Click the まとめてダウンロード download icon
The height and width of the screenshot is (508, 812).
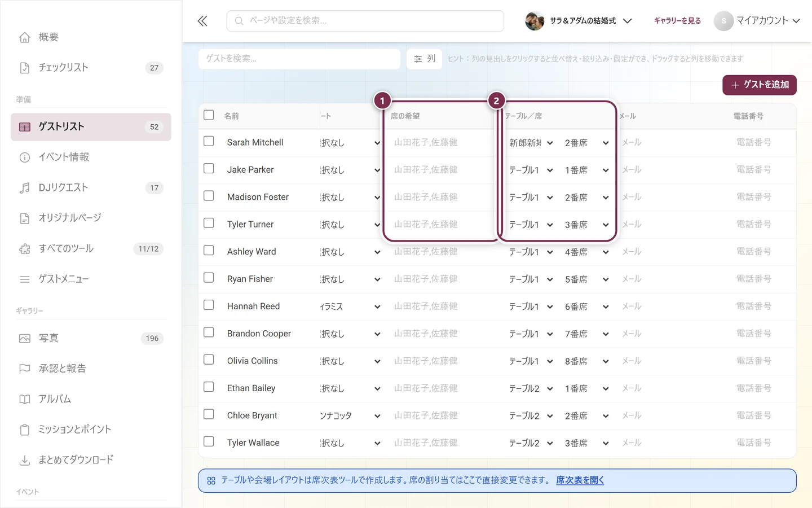(25, 461)
